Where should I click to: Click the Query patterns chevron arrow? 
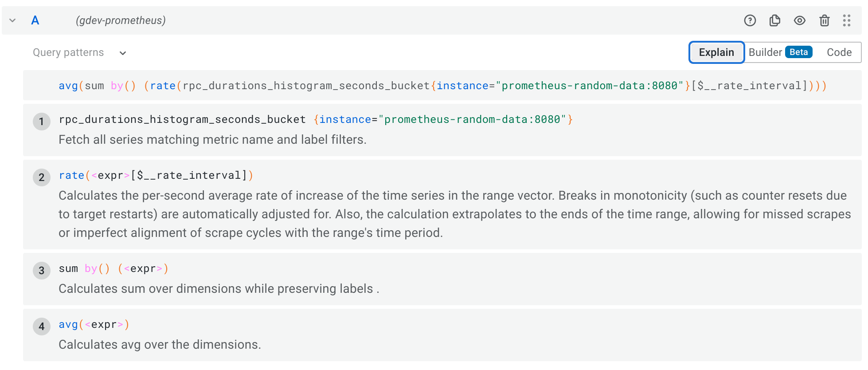pos(123,53)
